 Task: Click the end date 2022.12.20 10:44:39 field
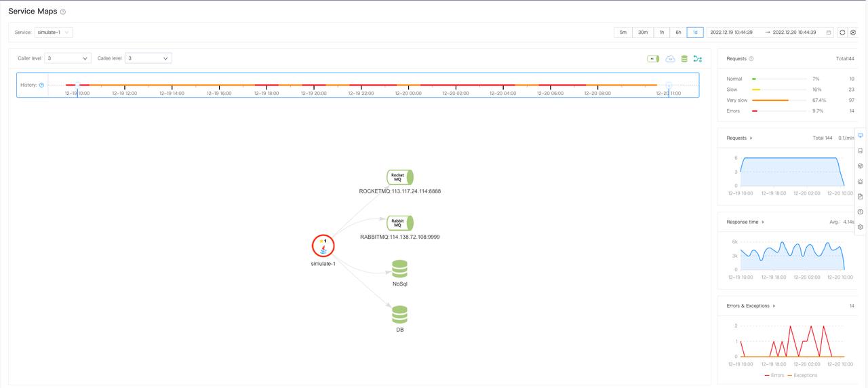pos(794,33)
